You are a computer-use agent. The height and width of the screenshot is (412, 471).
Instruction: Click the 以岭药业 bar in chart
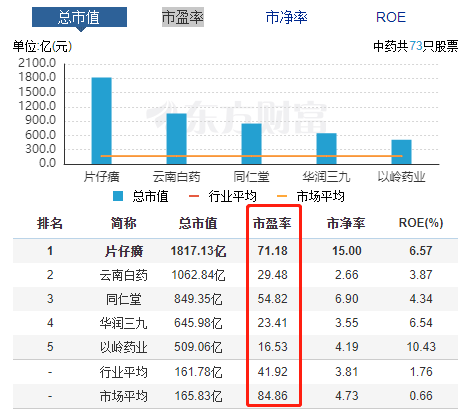[401, 152]
